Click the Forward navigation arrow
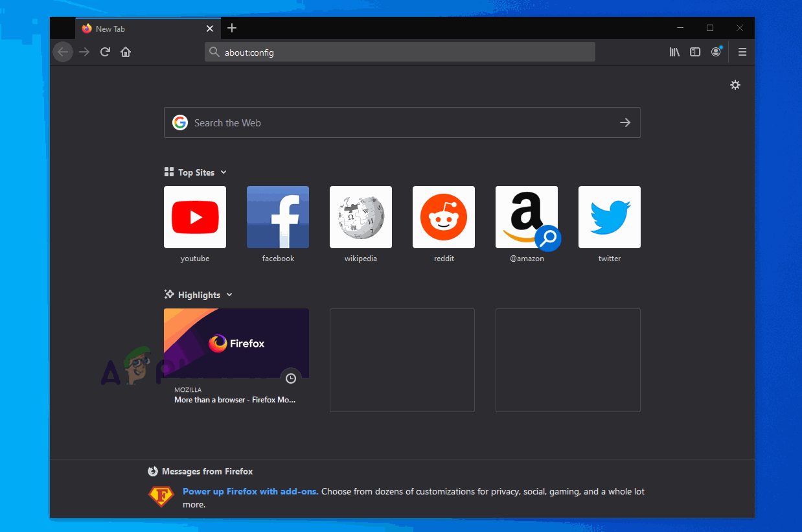The width and height of the screenshot is (802, 532). point(84,52)
